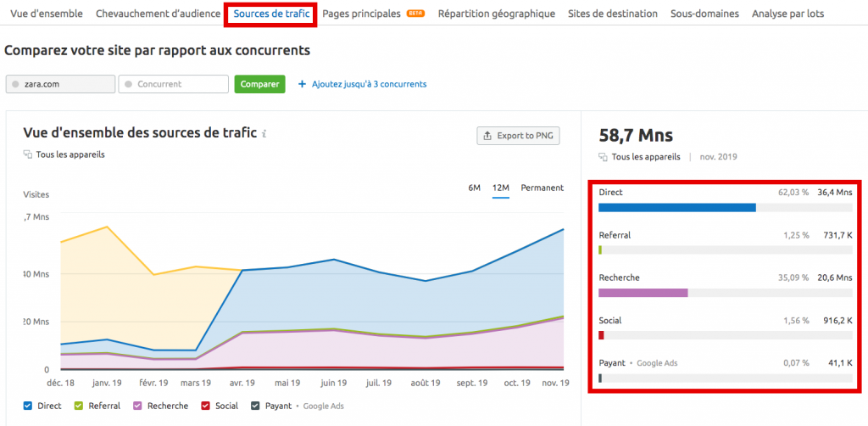Toggle the Social legend checkbox
Viewport: 868px width, 426px height.
[205, 406]
